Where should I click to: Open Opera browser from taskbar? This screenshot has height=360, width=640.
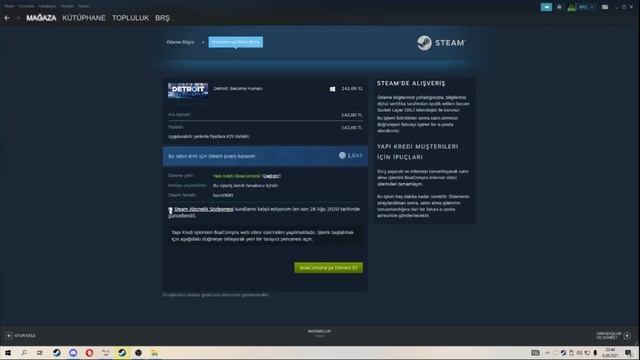(89, 353)
